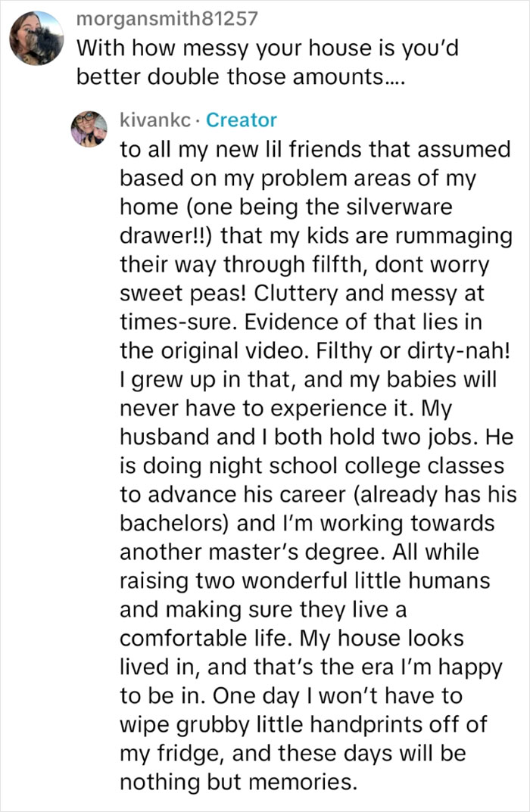Click the morgansmith81257 username

point(167,18)
